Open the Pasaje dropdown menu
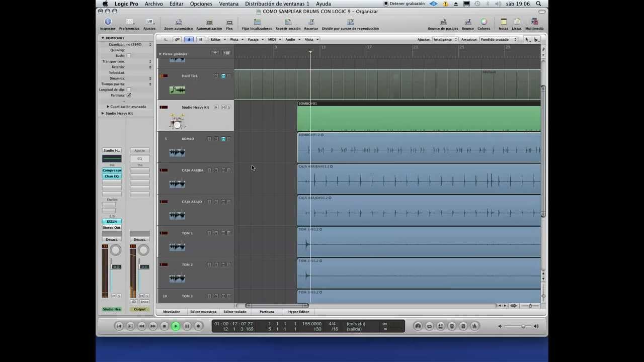Screen dimensions: 644x362 (x=255, y=39)
